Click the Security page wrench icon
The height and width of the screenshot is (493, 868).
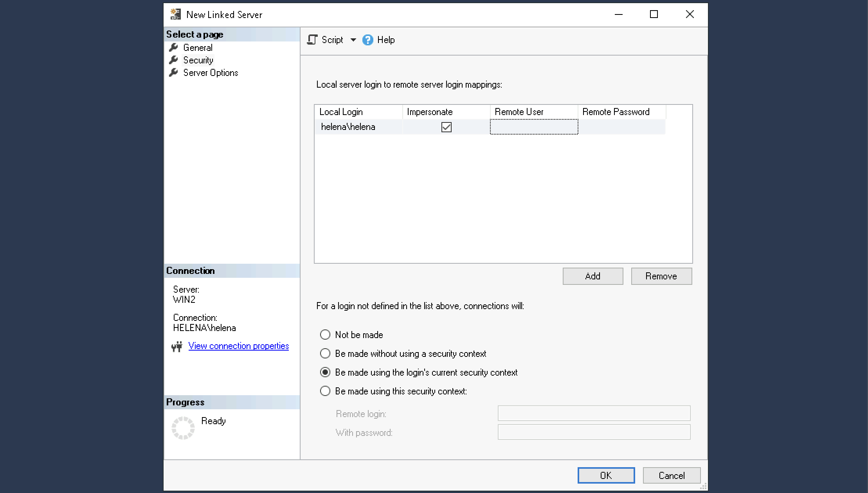[173, 60]
